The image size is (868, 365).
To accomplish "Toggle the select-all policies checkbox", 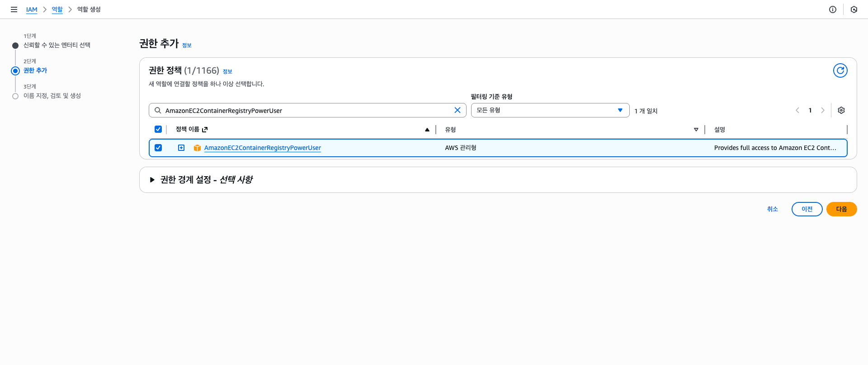I will [158, 129].
